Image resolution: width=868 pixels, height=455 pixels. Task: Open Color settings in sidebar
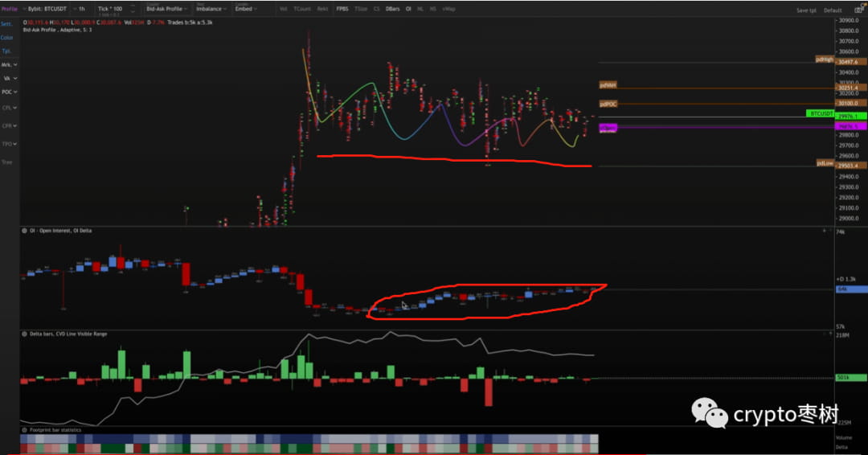[x=6, y=38]
